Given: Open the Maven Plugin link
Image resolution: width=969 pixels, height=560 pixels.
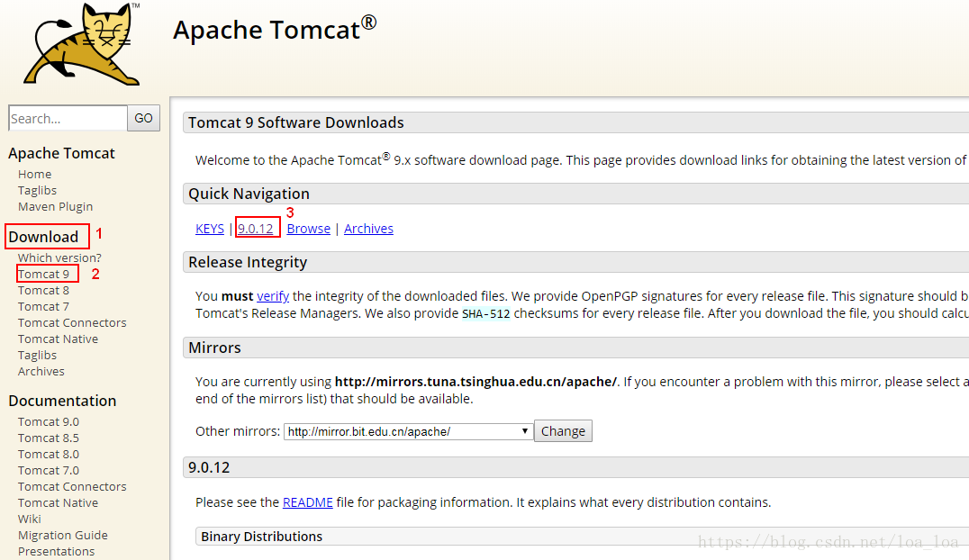Looking at the screenshot, I should pyautogui.click(x=55, y=206).
